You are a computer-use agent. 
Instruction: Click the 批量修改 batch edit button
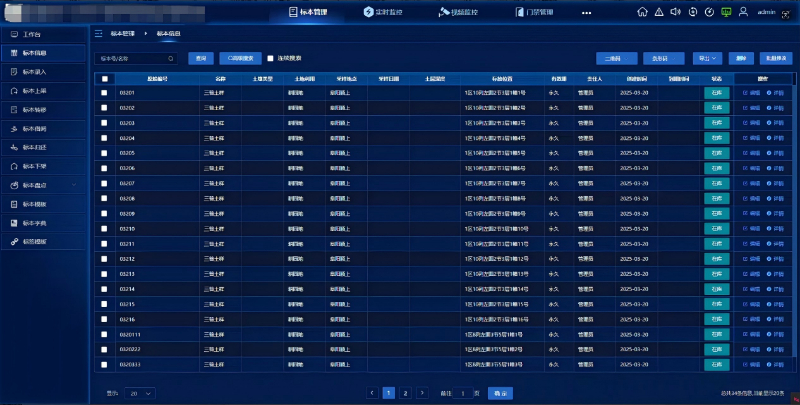click(x=774, y=58)
